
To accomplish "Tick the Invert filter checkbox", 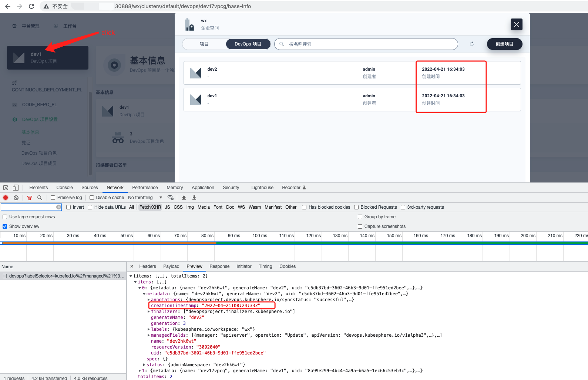I will point(68,207).
